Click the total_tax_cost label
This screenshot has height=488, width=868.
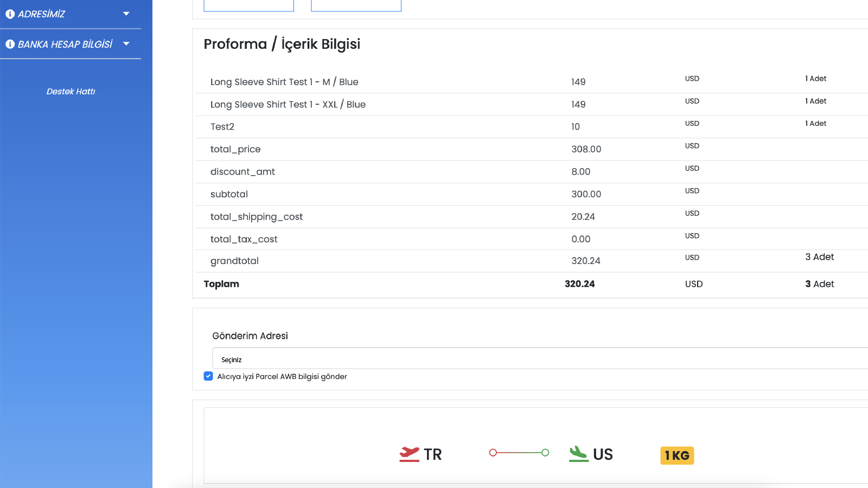point(244,239)
